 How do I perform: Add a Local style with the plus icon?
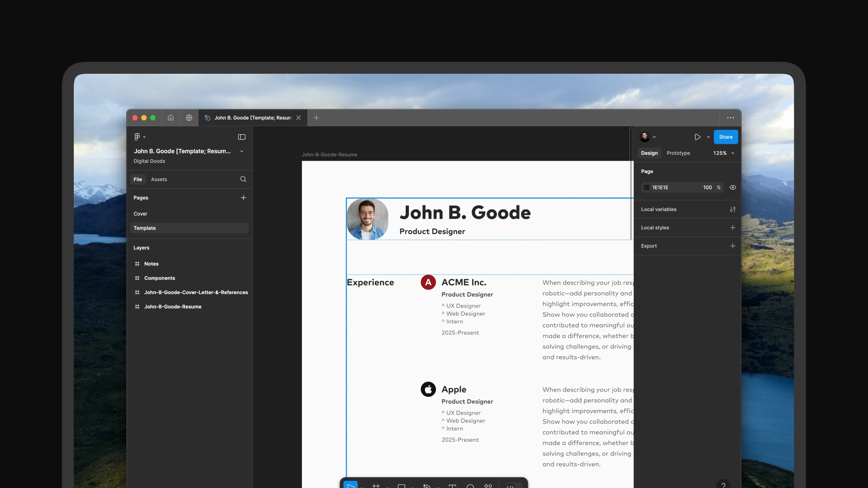[x=732, y=228]
